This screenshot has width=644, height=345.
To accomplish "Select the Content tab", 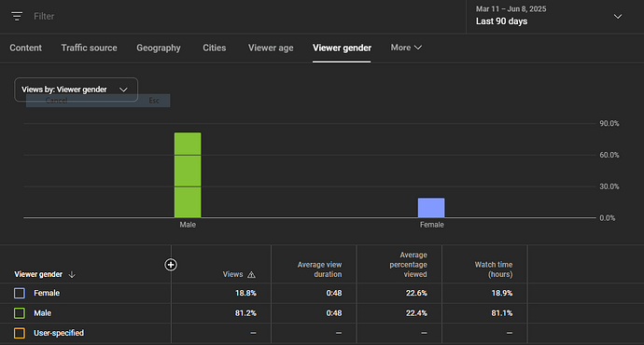I will click(x=26, y=48).
